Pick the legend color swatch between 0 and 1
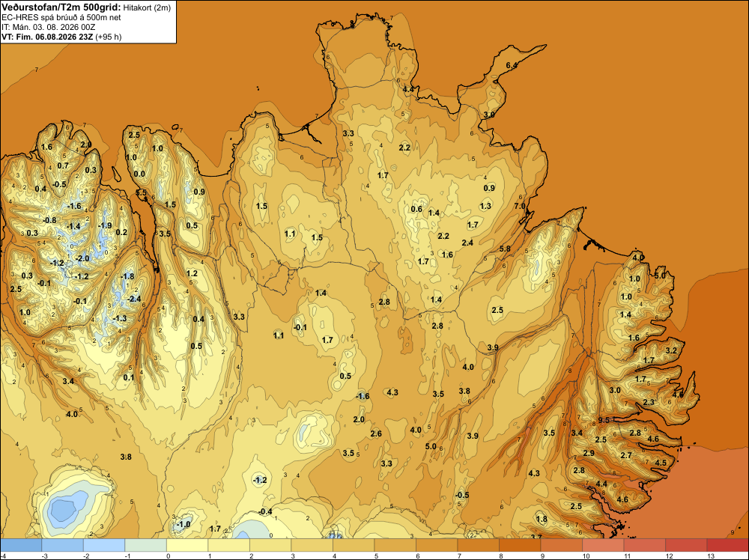Viewport: 749px width, 560px height. [187, 545]
